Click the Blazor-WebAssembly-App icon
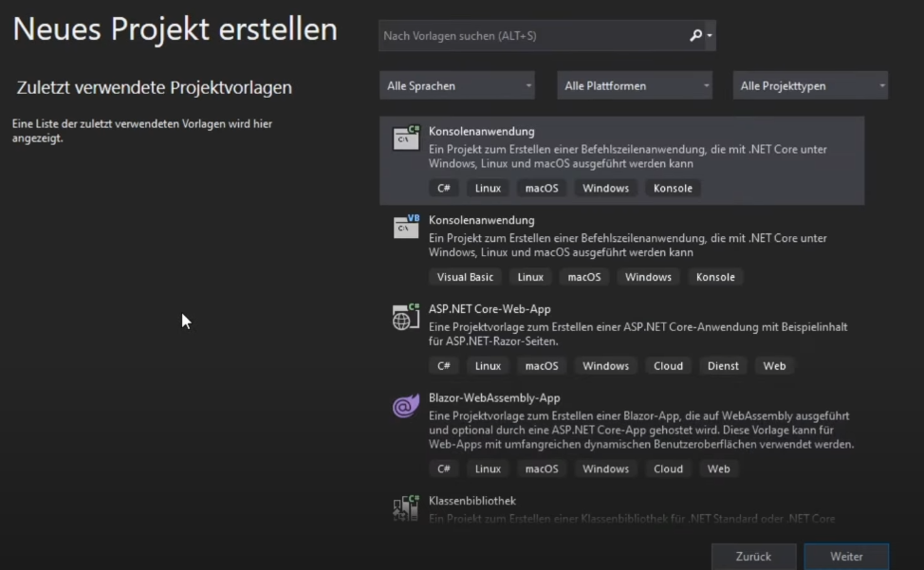924x570 pixels. pos(406,405)
